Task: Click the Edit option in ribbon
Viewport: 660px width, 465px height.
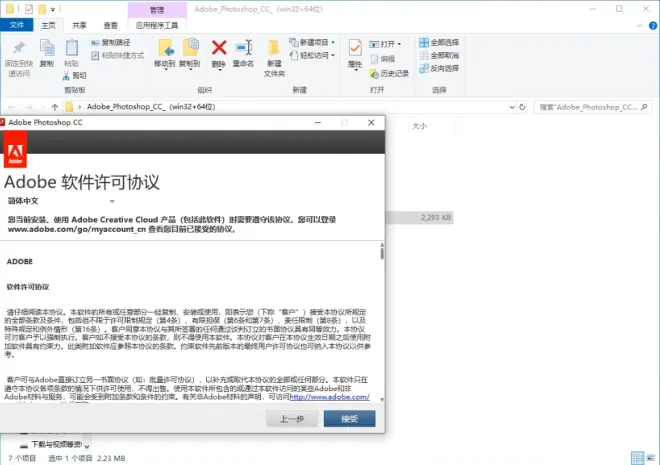Action: pyautogui.click(x=383, y=59)
